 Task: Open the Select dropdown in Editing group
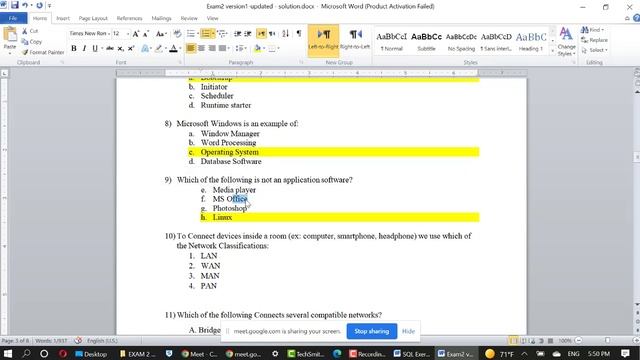[x=595, y=50]
